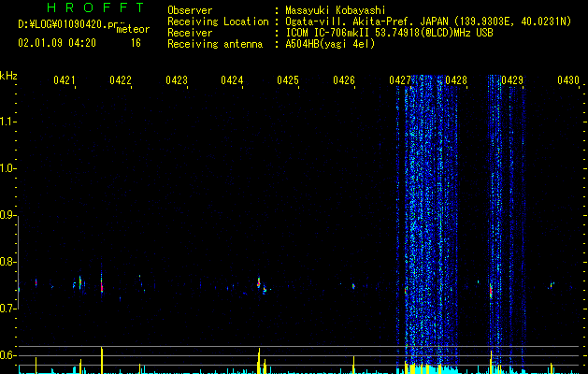Image resolution: width=588 pixels, height=374 pixels.
Task: Click the kHz axis unit label
Action: tap(8, 76)
